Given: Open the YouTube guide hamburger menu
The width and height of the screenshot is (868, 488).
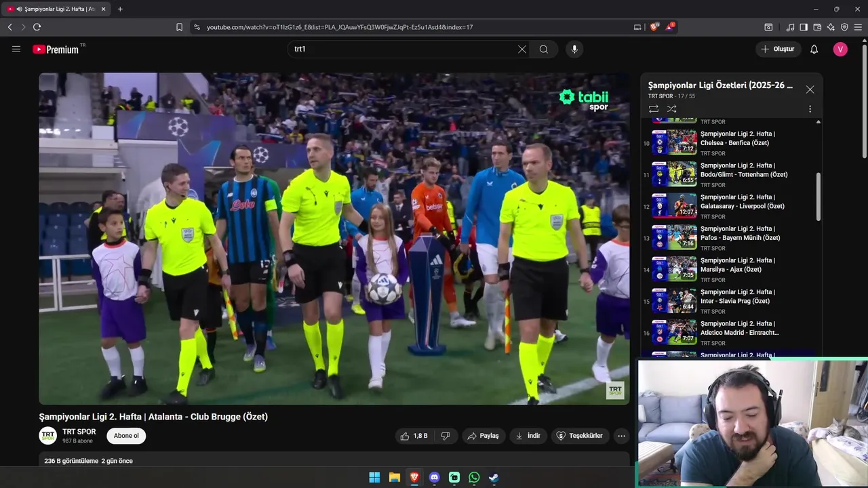Looking at the screenshot, I should click(x=16, y=49).
